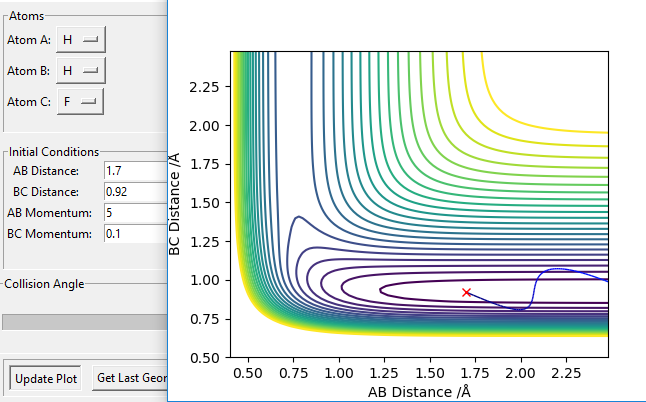Click the Update Plot button
Screen dimensions: 646x402
coord(46,379)
